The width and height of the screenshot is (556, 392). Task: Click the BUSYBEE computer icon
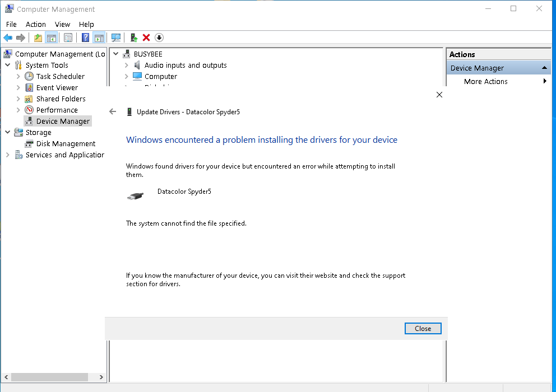tap(127, 54)
